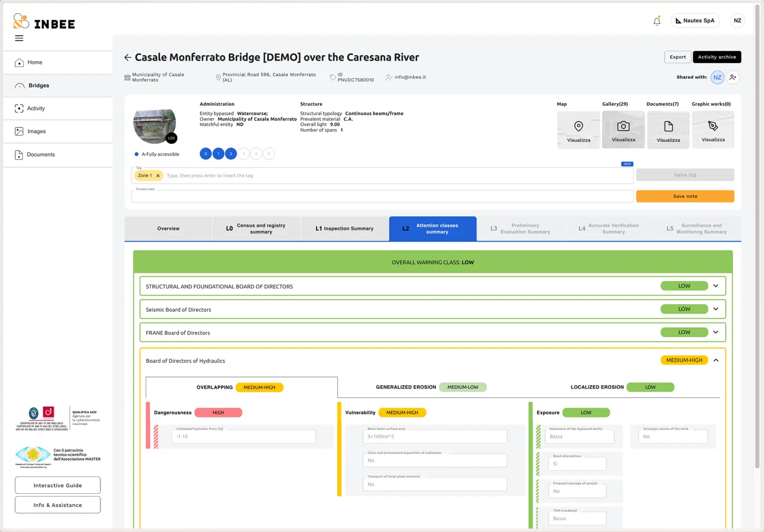
Task: Go back using the arrow beside bridge title
Action: (128, 57)
